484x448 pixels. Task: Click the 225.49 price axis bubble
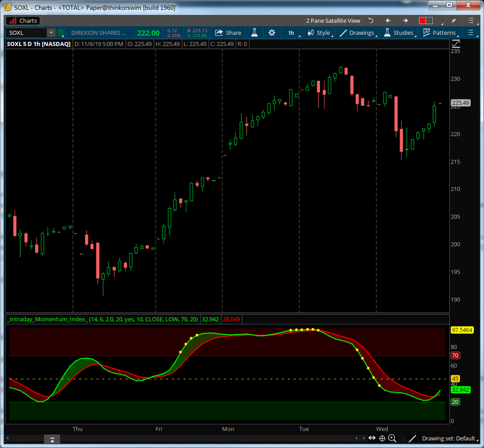click(x=460, y=103)
